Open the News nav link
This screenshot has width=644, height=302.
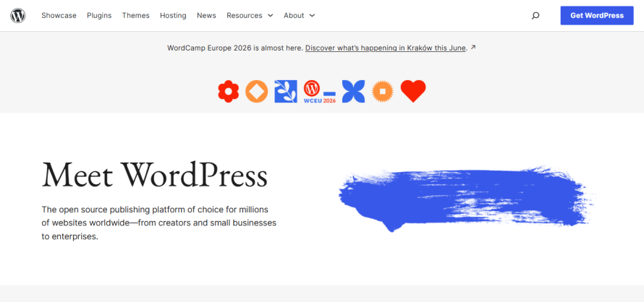pos(206,16)
